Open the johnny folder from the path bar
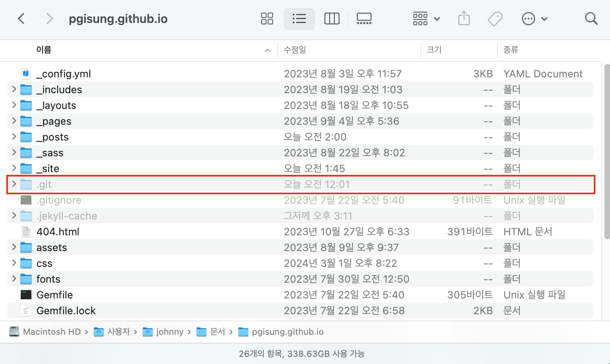 pyautogui.click(x=170, y=332)
